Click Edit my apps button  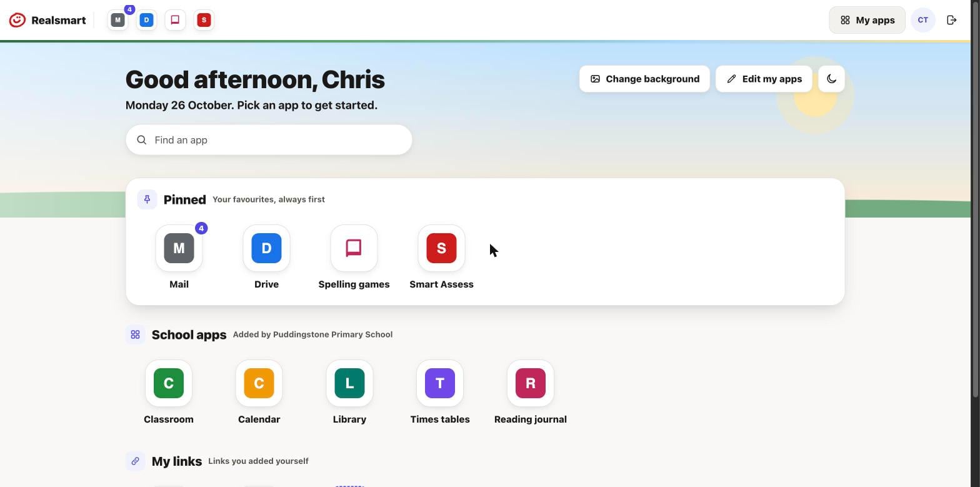(764, 79)
